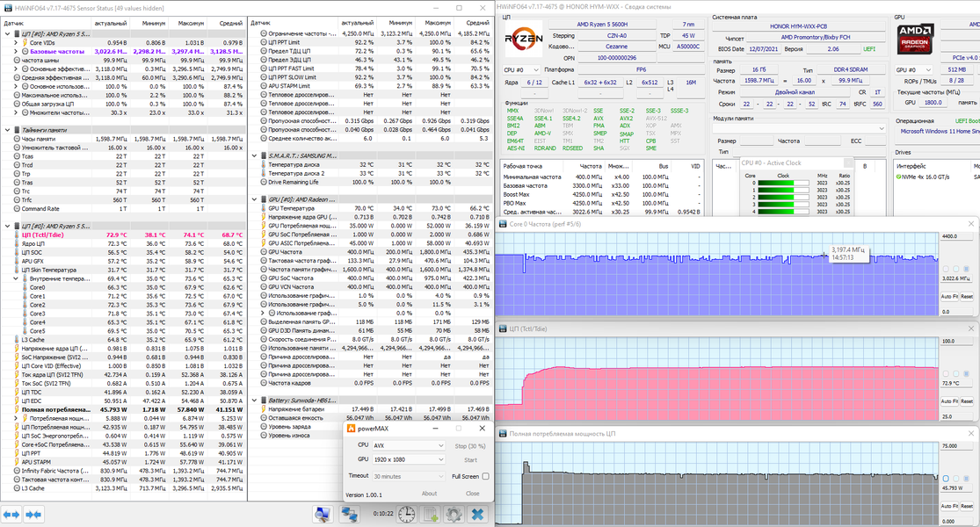Open the CPU test type AVX dropdown
This screenshot has width=980, height=527.
pyautogui.click(x=408, y=446)
